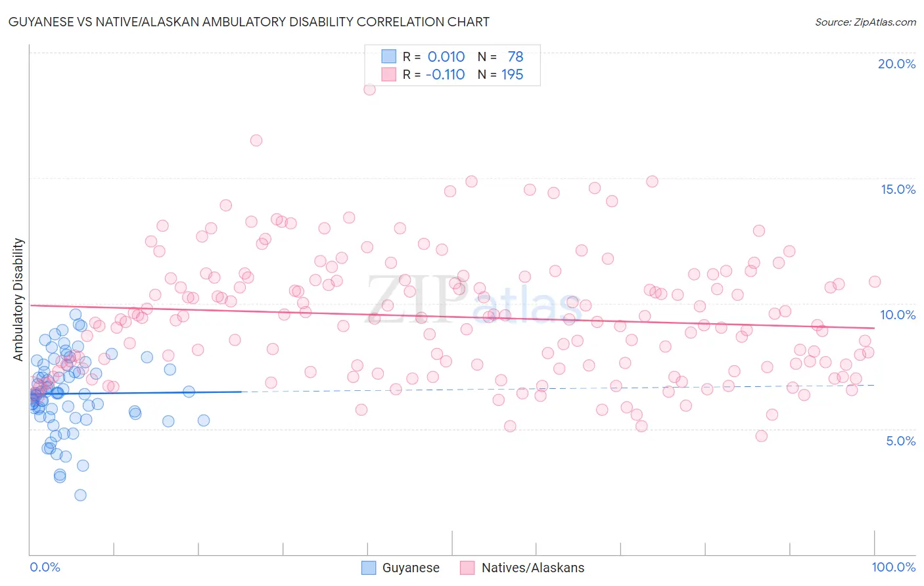Click the 0.0% x-axis label
924x586 pixels.
point(45,567)
